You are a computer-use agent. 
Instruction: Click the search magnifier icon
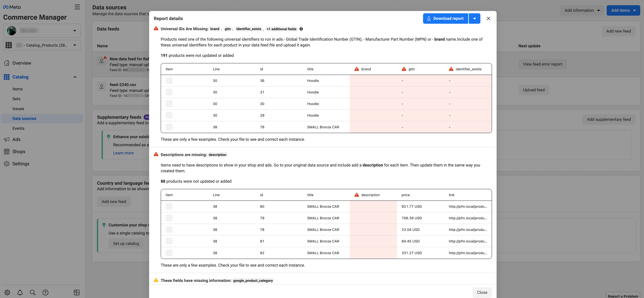click(33, 292)
